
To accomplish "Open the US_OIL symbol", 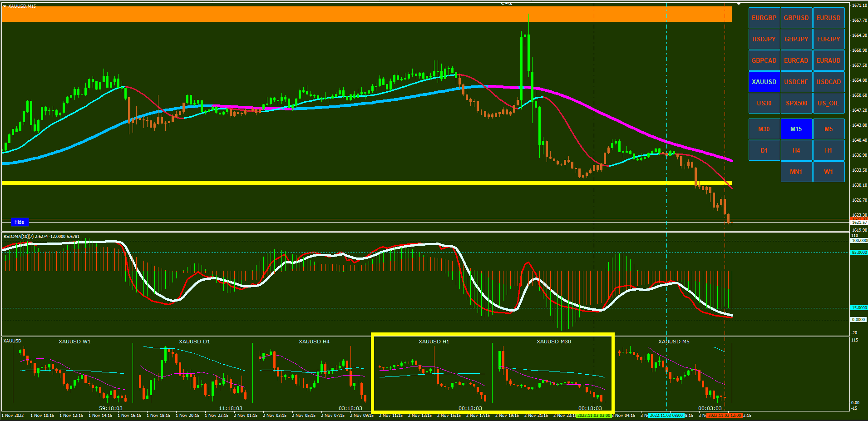I will coord(829,103).
